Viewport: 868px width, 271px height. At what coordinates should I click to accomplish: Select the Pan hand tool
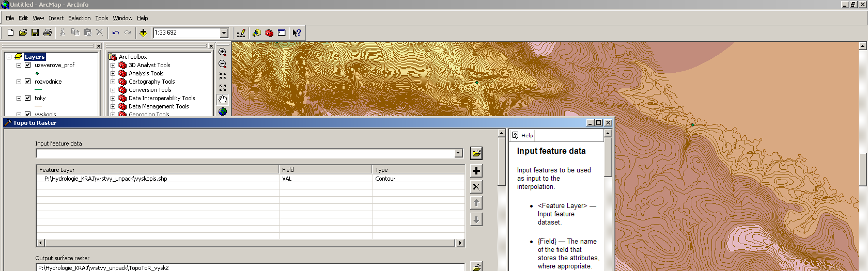click(x=223, y=100)
